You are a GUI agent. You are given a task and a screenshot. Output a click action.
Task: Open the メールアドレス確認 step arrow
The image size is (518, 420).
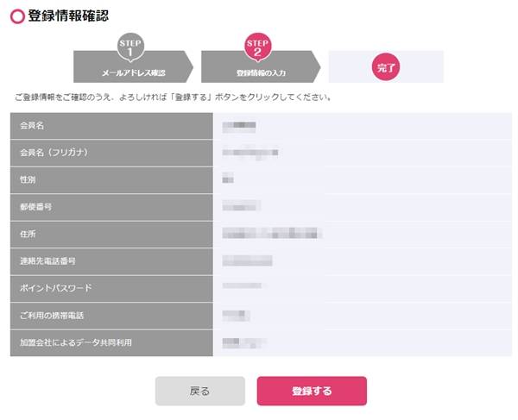(x=133, y=66)
